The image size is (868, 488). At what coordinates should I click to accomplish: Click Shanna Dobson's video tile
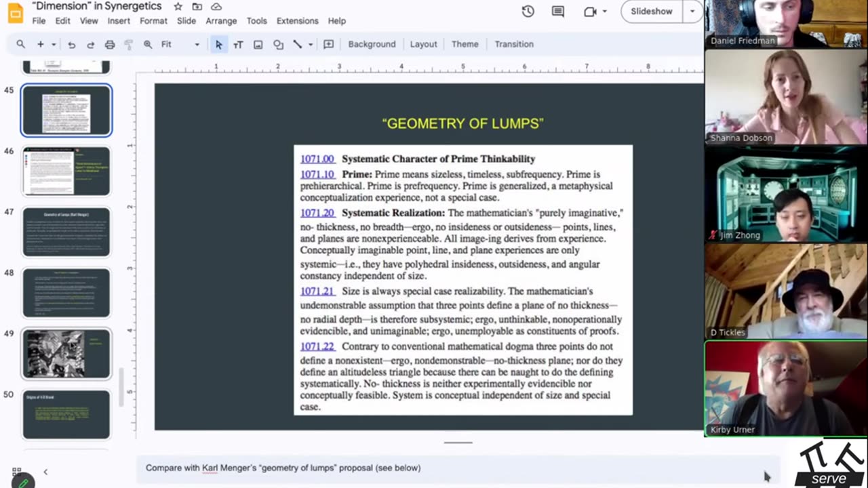785,97
